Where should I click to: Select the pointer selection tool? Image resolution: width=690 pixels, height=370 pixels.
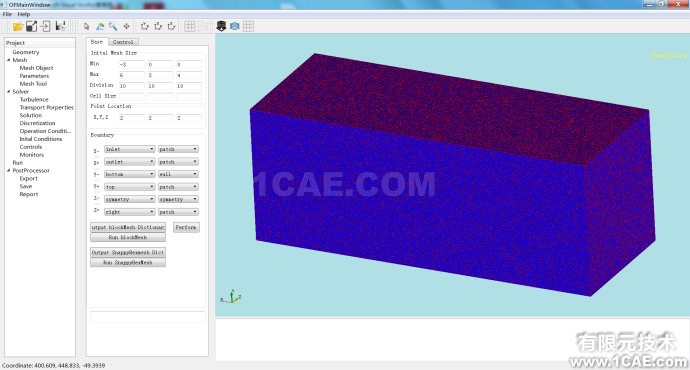[x=86, y=26]
